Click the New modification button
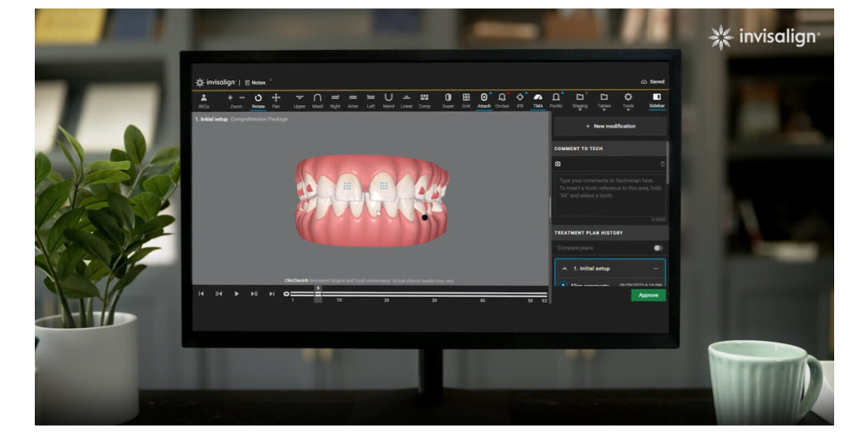Viewport: 868px width, 434px height. (610, 126)
